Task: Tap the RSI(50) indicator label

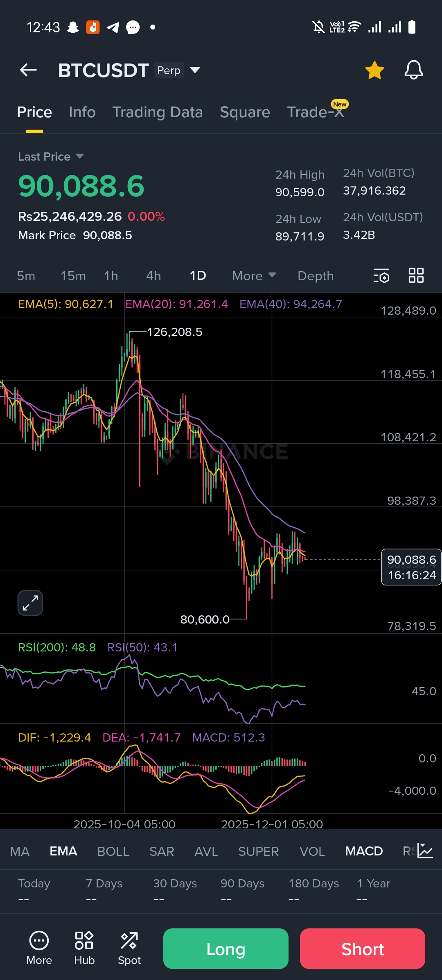Action: coord(142,647)
